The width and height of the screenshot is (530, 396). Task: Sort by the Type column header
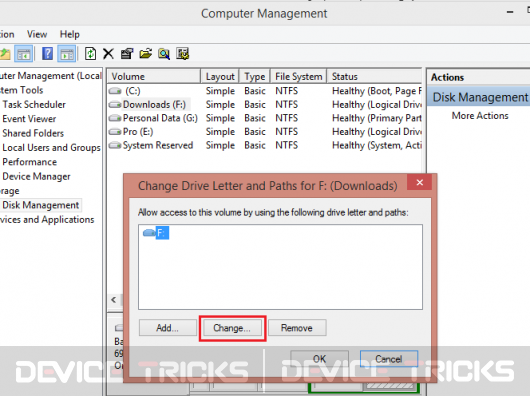coord(255,76)
